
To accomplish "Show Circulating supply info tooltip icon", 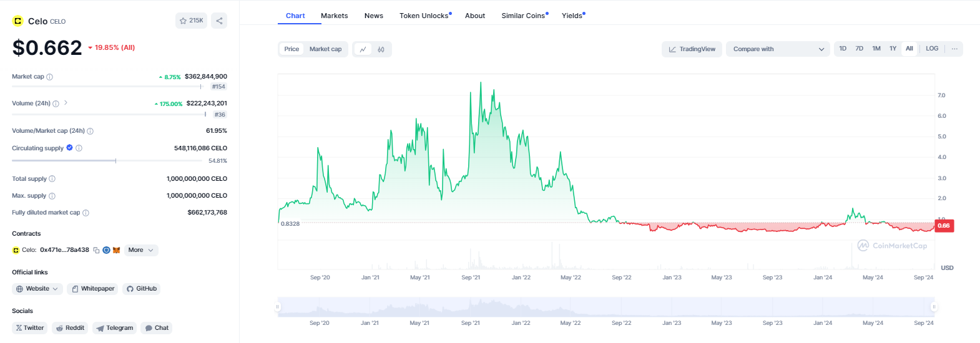I will click(79, 148).
